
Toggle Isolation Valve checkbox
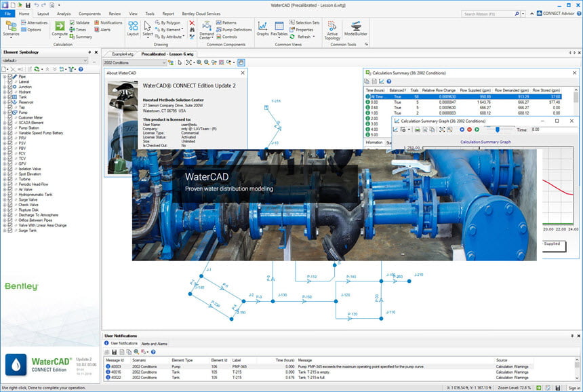click(10, 169)
